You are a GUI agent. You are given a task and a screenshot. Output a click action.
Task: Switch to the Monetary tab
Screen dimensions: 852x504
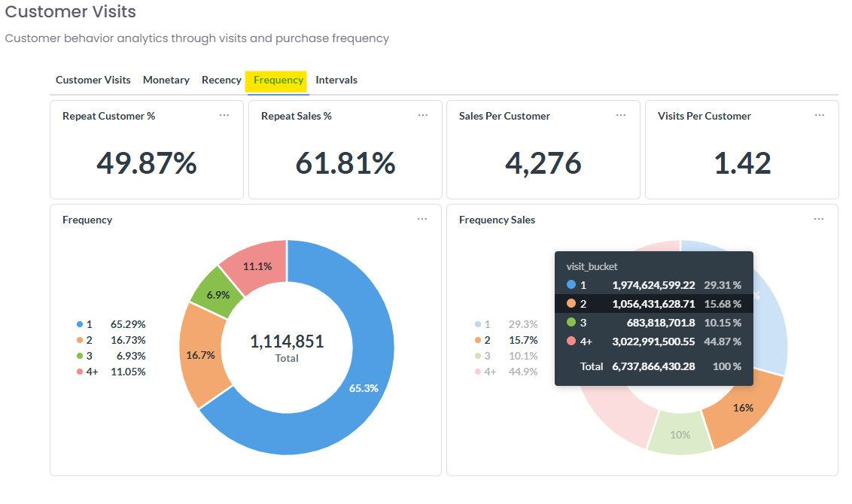166,80
